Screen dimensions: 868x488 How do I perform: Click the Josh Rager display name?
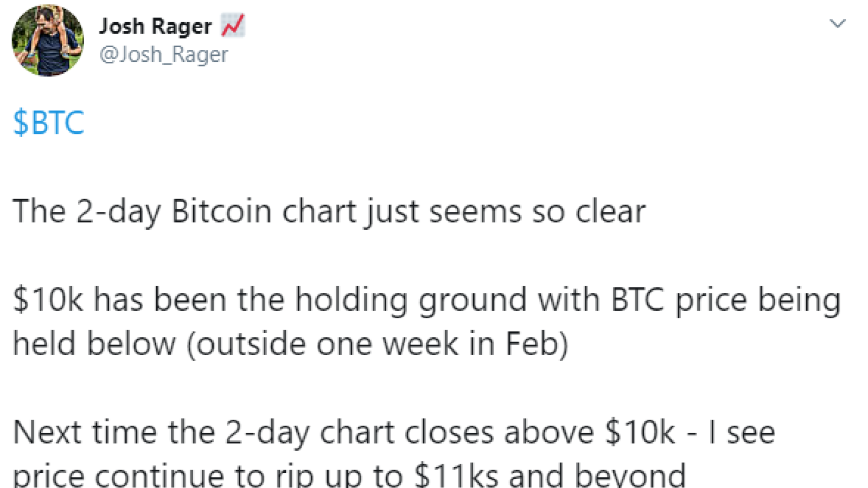coord(155,26)
